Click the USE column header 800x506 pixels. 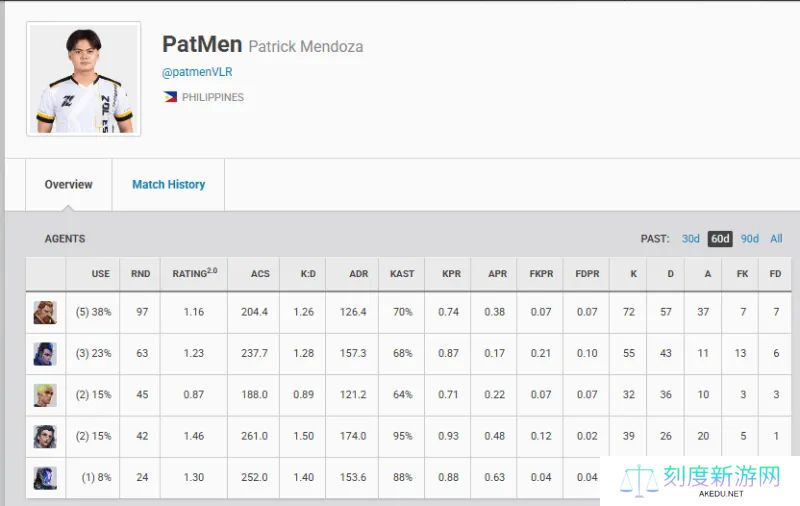point(100,273)
